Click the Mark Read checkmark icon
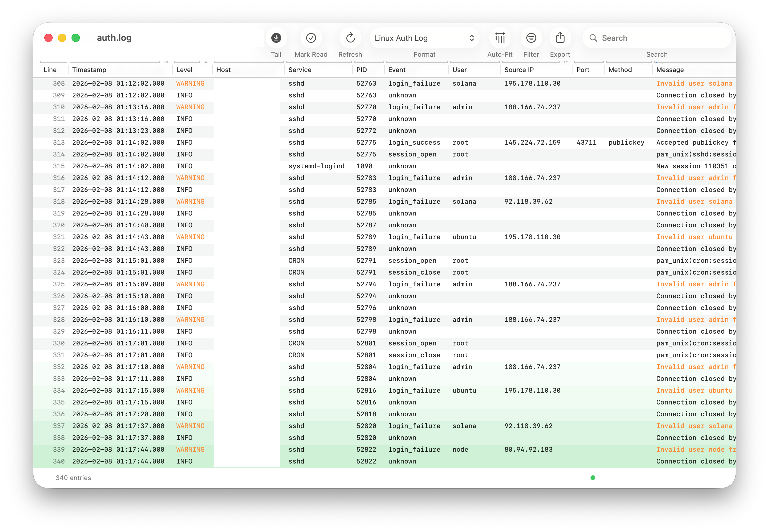 click(x=311, y=38)
